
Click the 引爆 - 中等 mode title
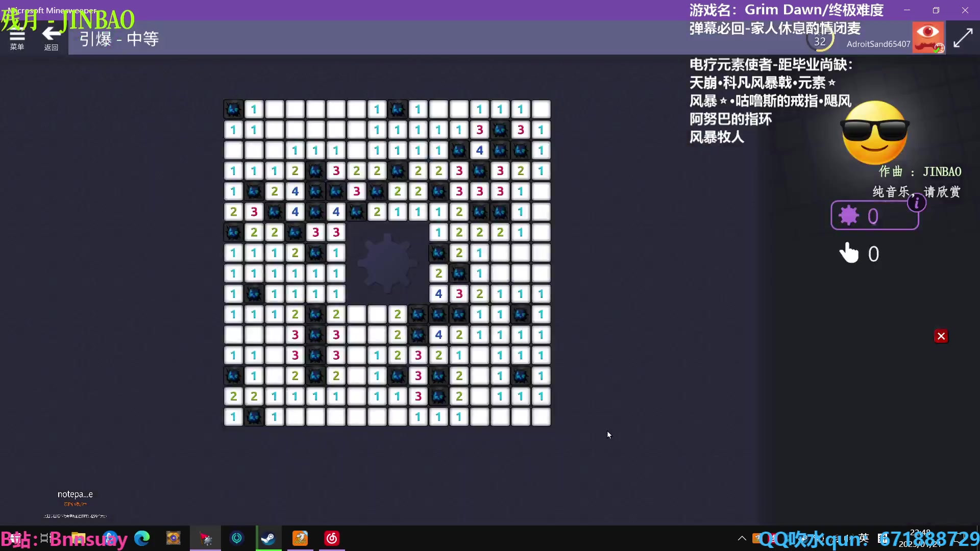[119, 39]
